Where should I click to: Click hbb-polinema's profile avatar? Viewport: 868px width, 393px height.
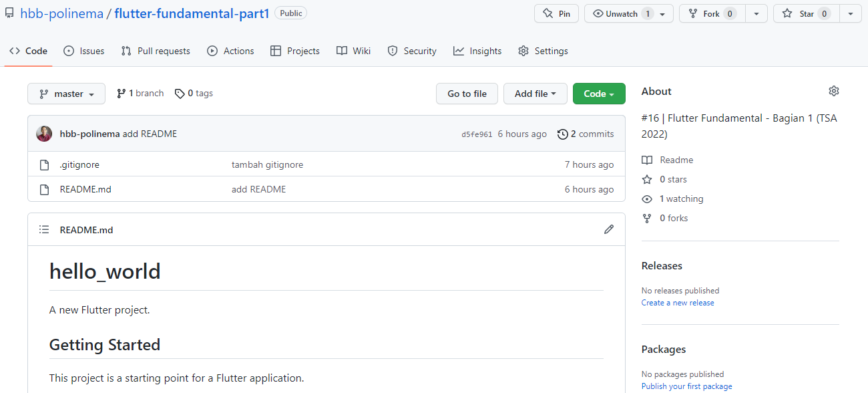point(44,133)
